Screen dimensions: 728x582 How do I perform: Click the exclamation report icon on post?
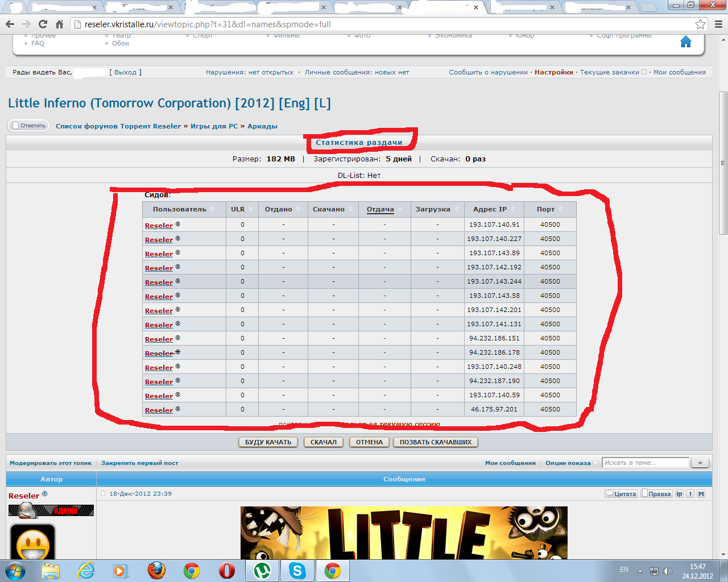(x=690, y=494)
